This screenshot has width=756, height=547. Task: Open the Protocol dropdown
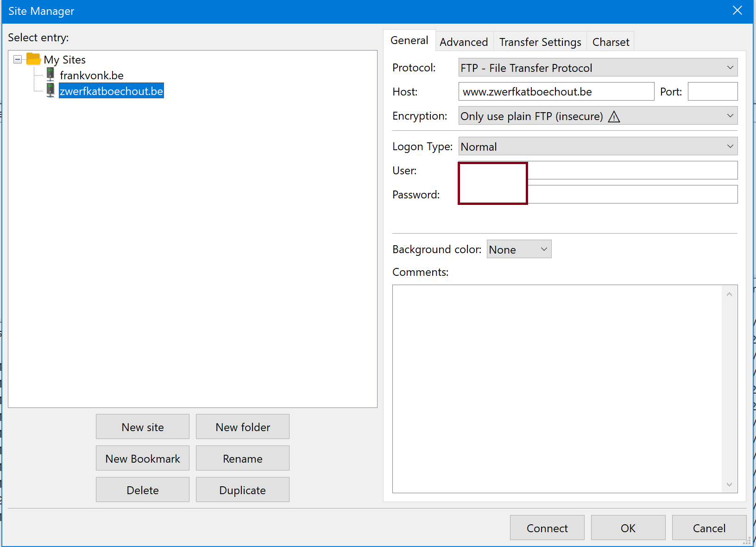[x=598, y=68]
